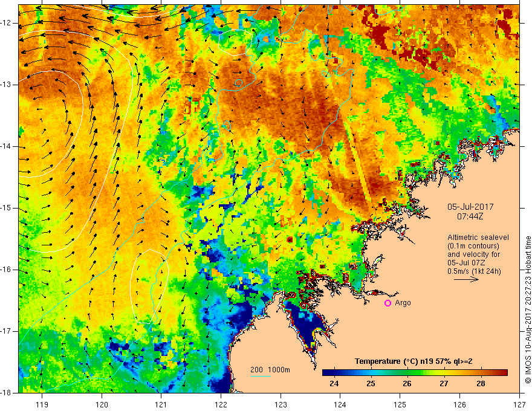The height and width of the screenshot is (411, 532).
Task: Click latitude axis label -16
Action: pyautogui.click(x=6, y=270)
